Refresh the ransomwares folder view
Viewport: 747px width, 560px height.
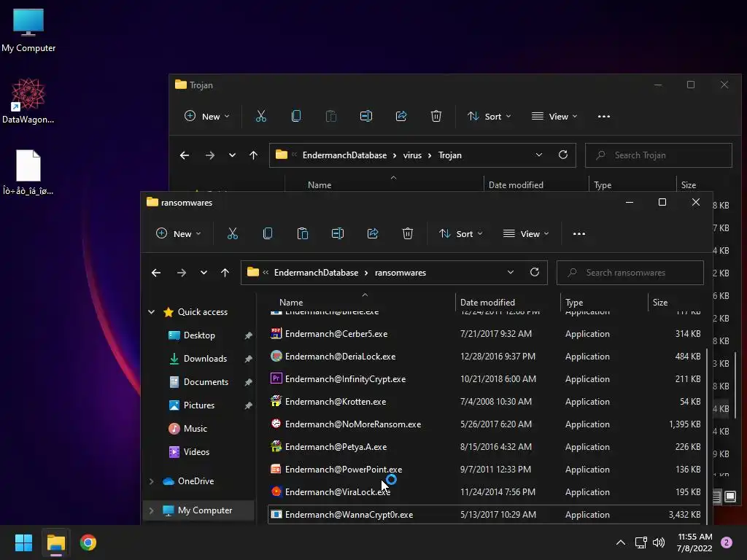coord(535,273)
